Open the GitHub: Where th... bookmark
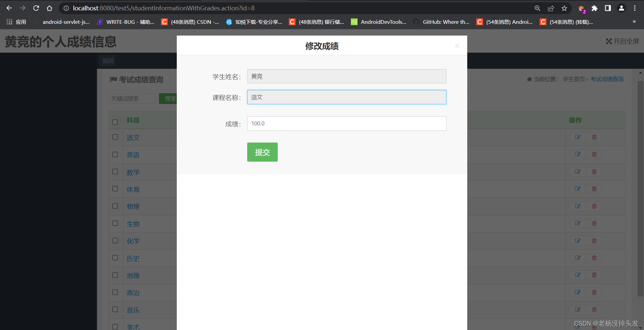This screenshot has height=330, width=644. coord(441,22)
